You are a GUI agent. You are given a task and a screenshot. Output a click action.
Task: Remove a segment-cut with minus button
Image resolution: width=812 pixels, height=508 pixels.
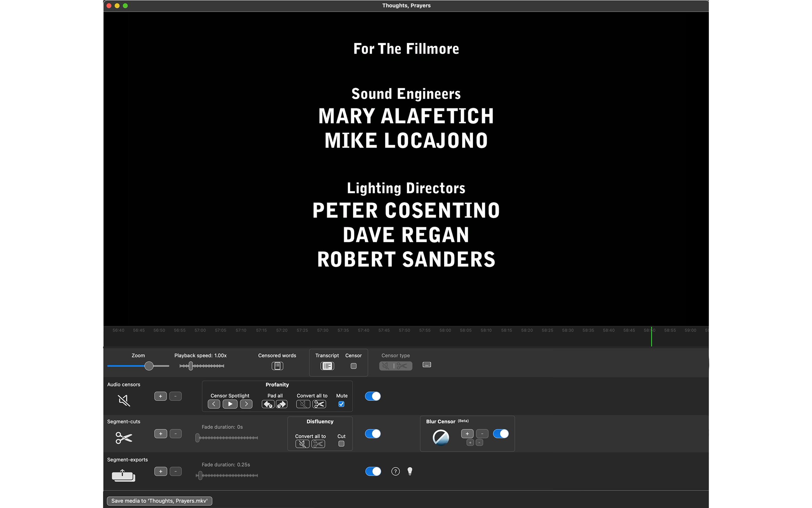(x=175, y=434)
